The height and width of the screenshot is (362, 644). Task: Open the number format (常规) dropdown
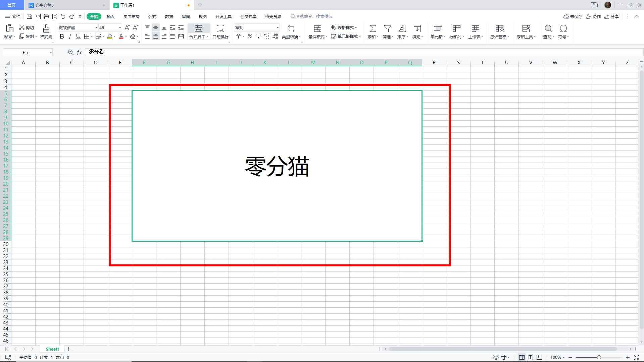pyautogui.click(x=277, y=27)
